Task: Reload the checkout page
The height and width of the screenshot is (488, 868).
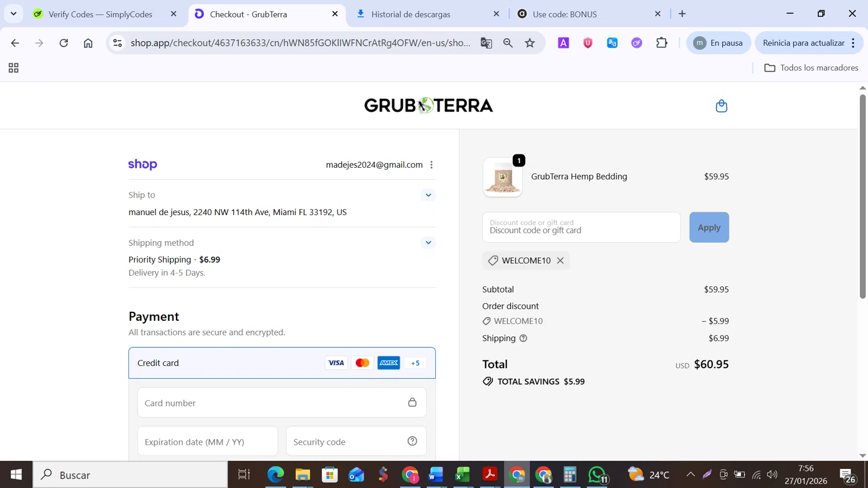Action: coord(64,43)
